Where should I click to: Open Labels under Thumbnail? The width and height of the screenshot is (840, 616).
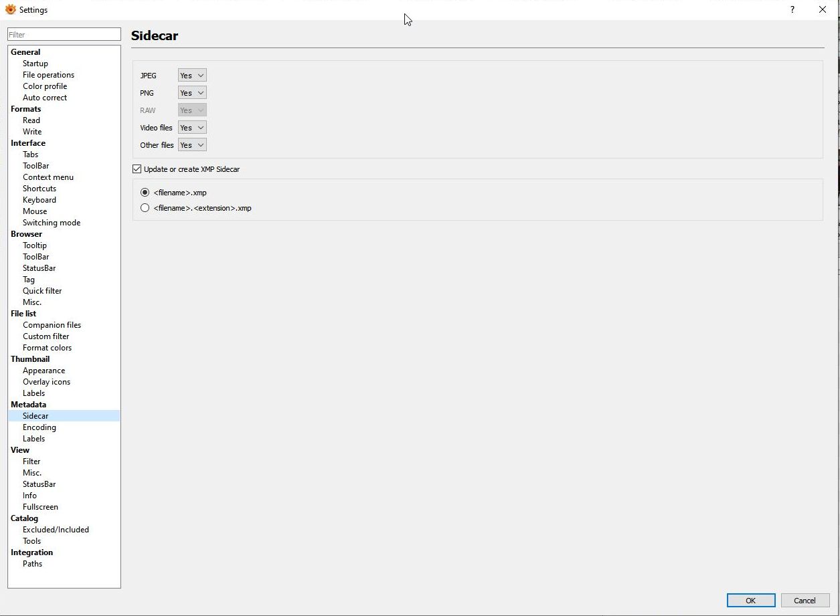[x=34, y=393]
